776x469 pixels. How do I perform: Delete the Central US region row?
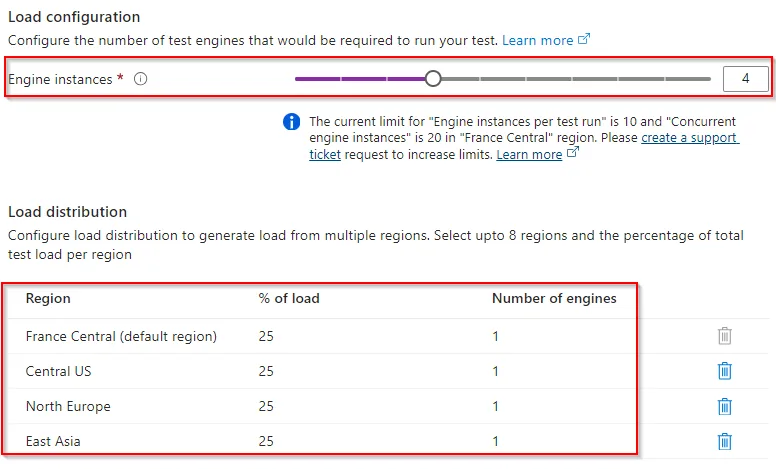pyautogui.click(x=725, y=371)
